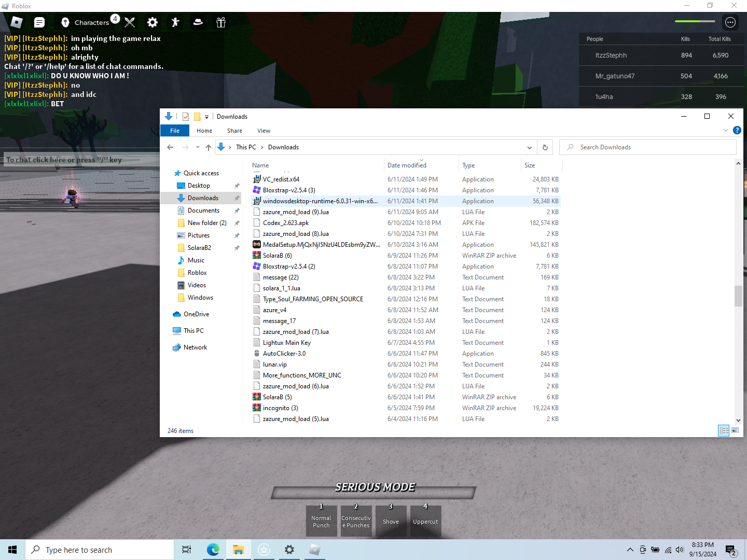Open the File tab in Explorer
Screen dimensions: 747x560
pos(175,131)
